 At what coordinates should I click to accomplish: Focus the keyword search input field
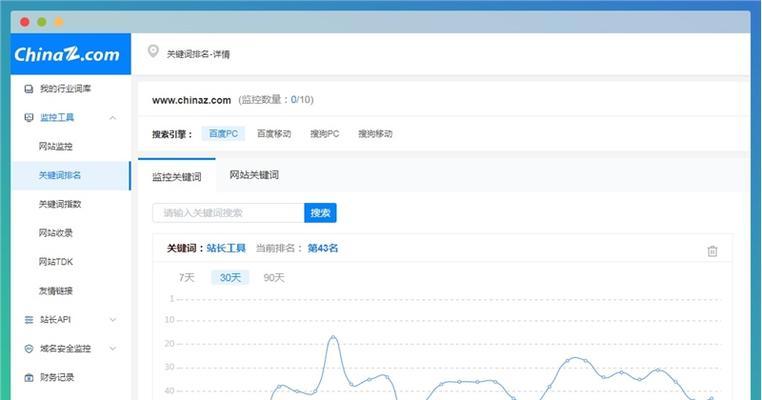pos(228,213)
